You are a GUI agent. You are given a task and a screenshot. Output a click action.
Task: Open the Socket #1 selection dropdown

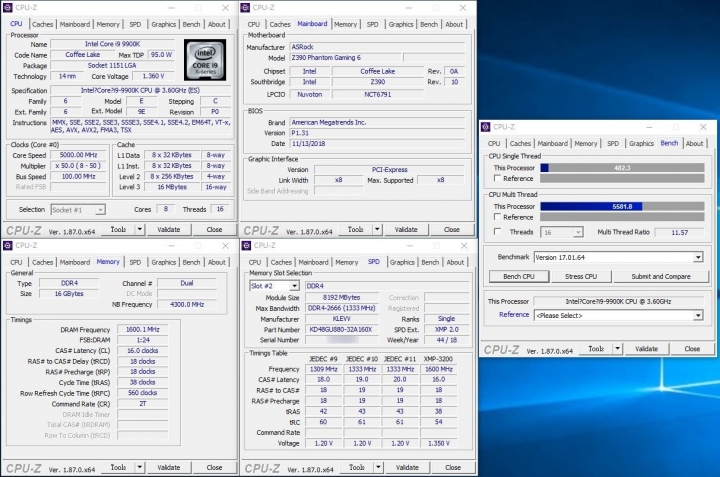(78, 210)
